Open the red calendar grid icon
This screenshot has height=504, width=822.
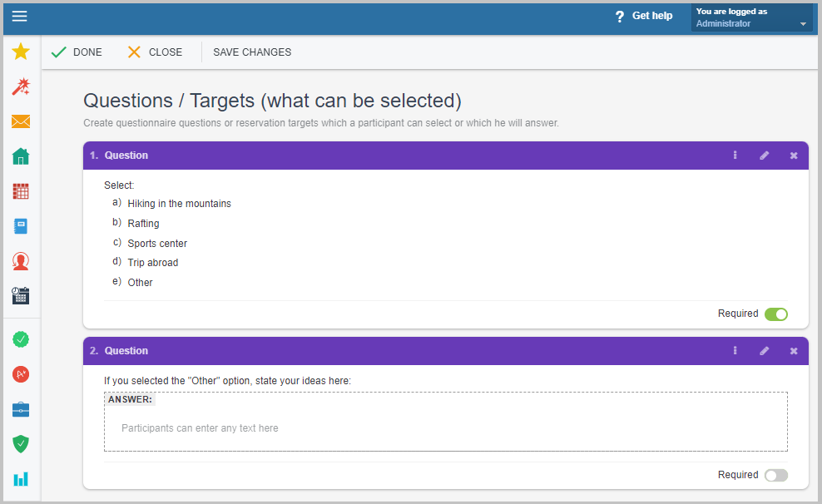(x=21, y=191)
